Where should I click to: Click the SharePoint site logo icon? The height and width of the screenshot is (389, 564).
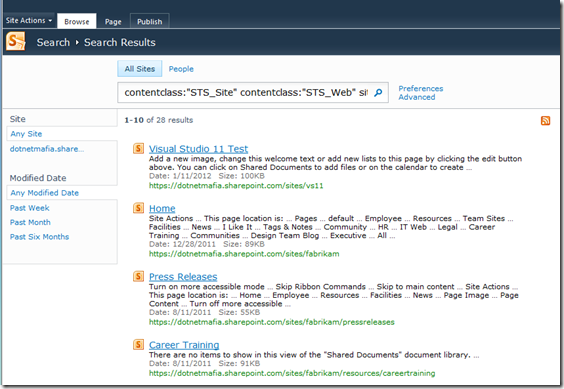pos(15,41)
